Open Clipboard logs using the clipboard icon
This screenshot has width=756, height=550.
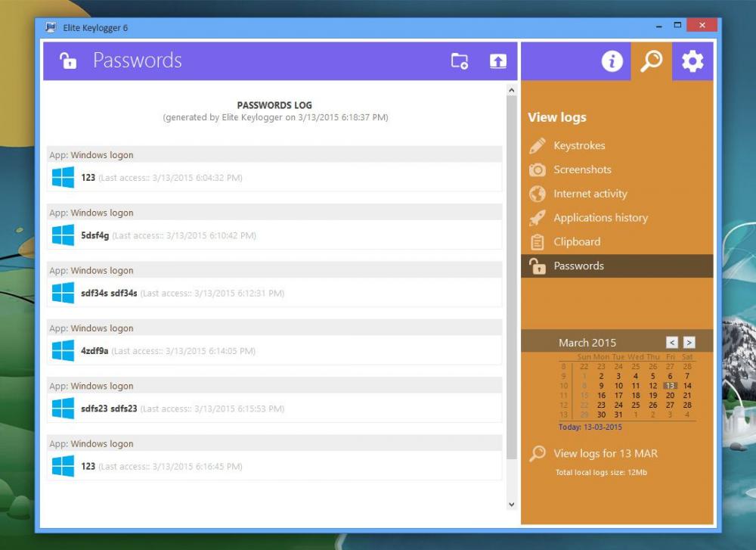click(x=538, y=242)
